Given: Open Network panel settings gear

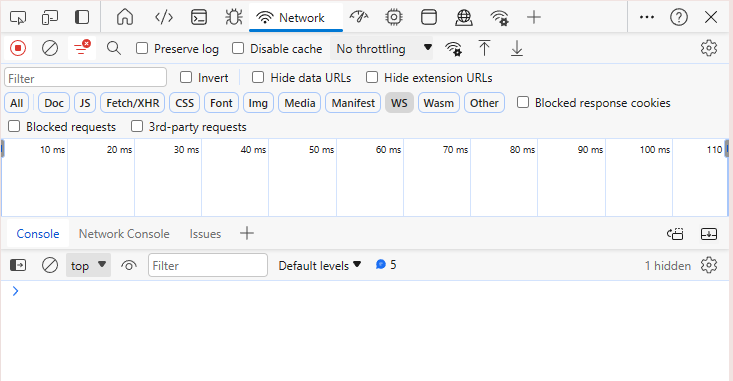Looking at the screenshot, I should [x=709, y=48].
